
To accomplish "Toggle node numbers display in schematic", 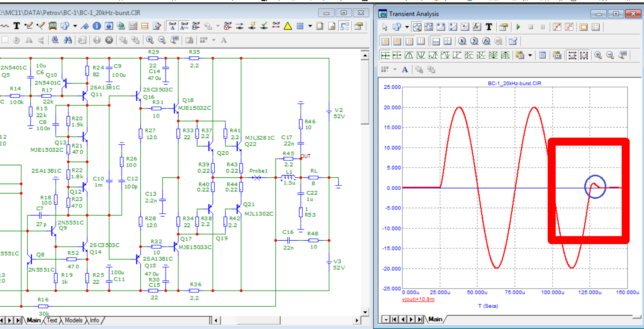I will click(196, 26).
